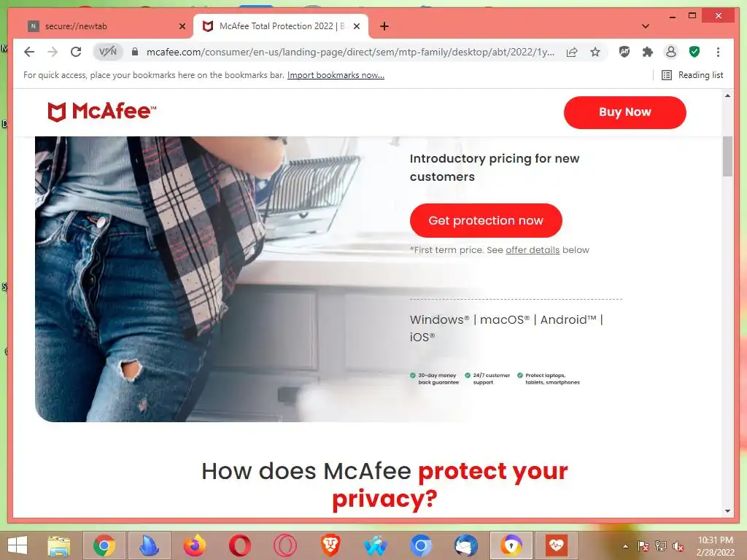
Task: Click the page vertical scrollbar thumb
Action: pos(727,156)
